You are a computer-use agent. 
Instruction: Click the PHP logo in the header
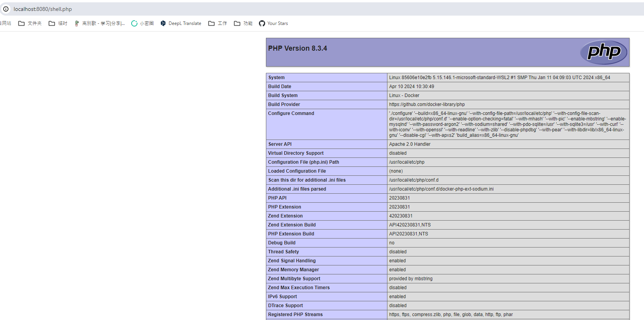pyautogui.click(x=604, y=52)
